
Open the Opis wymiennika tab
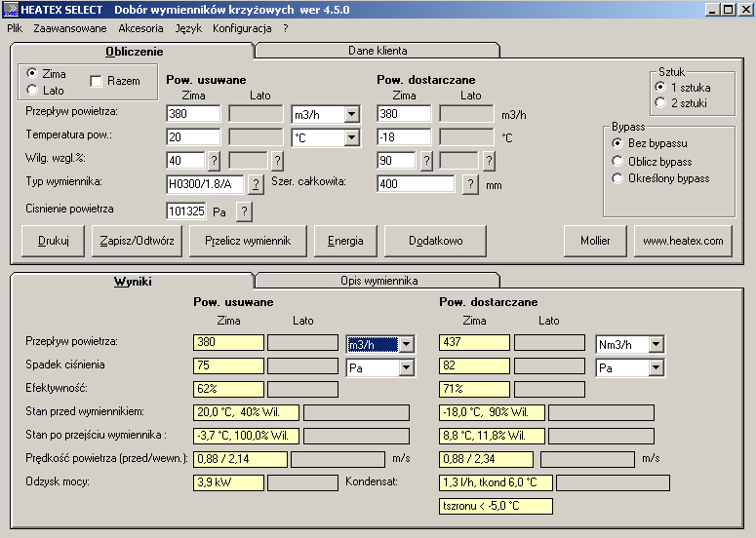(378, 281)
